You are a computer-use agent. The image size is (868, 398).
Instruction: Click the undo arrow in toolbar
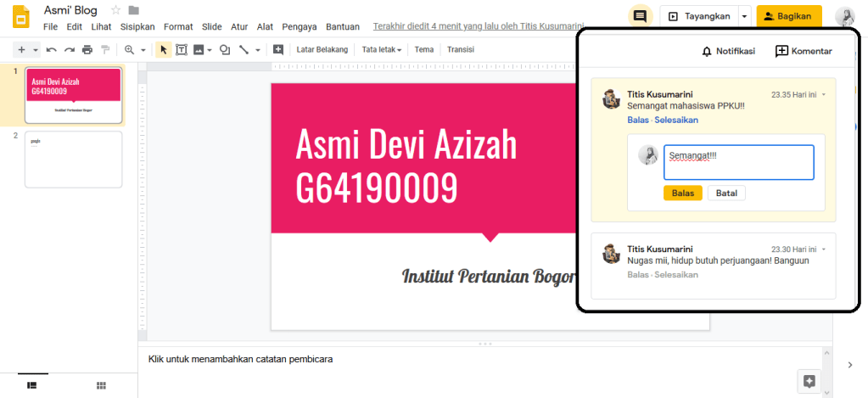point(52,50)
